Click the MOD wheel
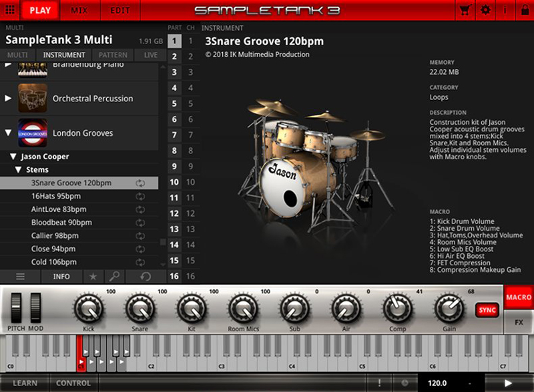534x392 pixels. [35, 307]
